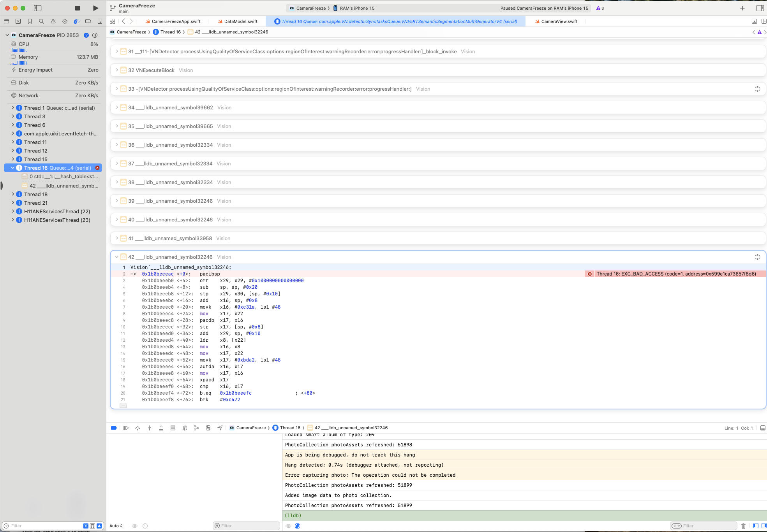Image resolution: width=767 pixels, height=532 pixels.
Task: Toggle breakpoints activation in debug bar
Action: (114, 428)
